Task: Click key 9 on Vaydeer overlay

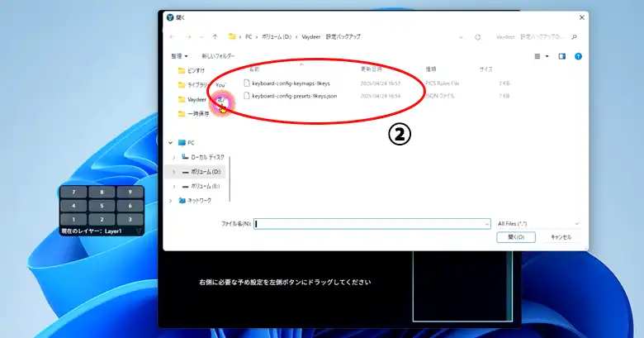Action: (x=130, y=192)
